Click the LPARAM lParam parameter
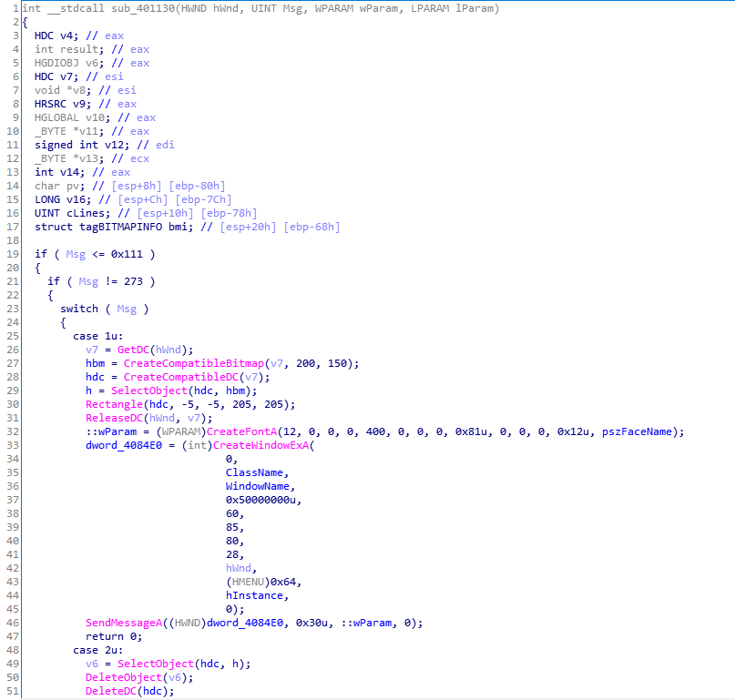Image resolution: width=735 pixels, height=700 pixels. pyautogui.click(x=452, y=8)
